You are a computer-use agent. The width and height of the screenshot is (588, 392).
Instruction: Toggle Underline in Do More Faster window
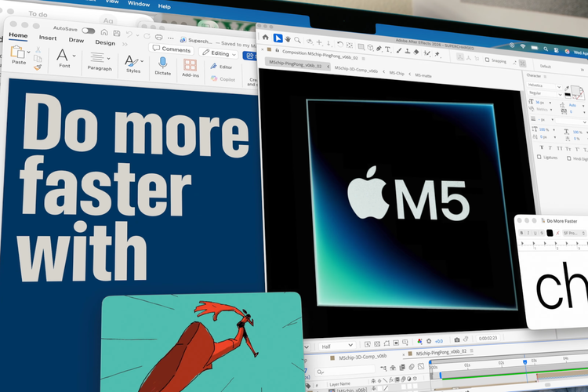tap(535, 233)
